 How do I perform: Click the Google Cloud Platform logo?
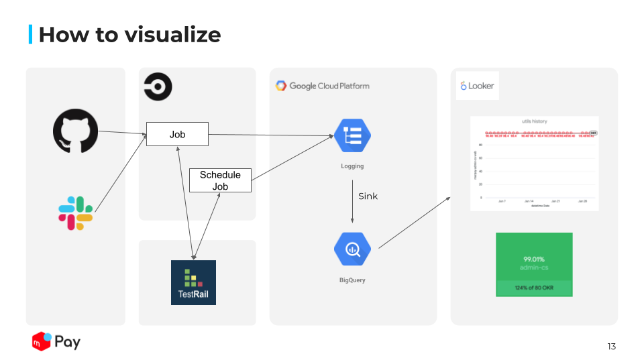coord(323,86)
